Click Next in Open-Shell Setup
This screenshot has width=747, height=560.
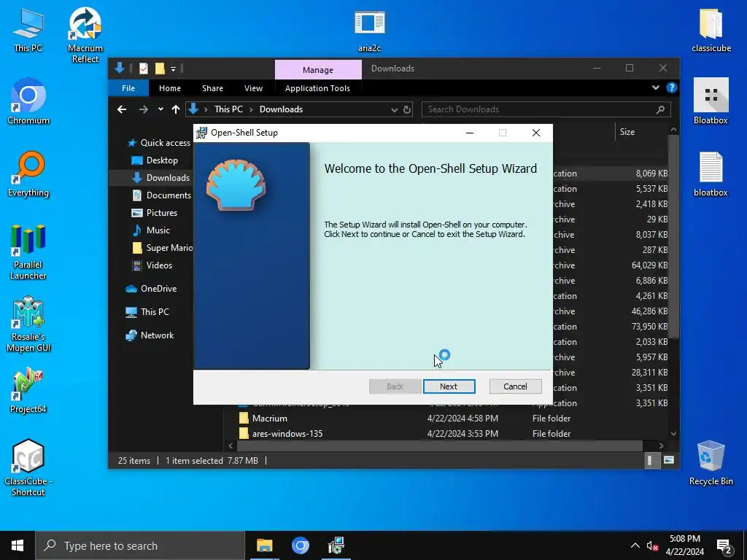tap(449, 386)
